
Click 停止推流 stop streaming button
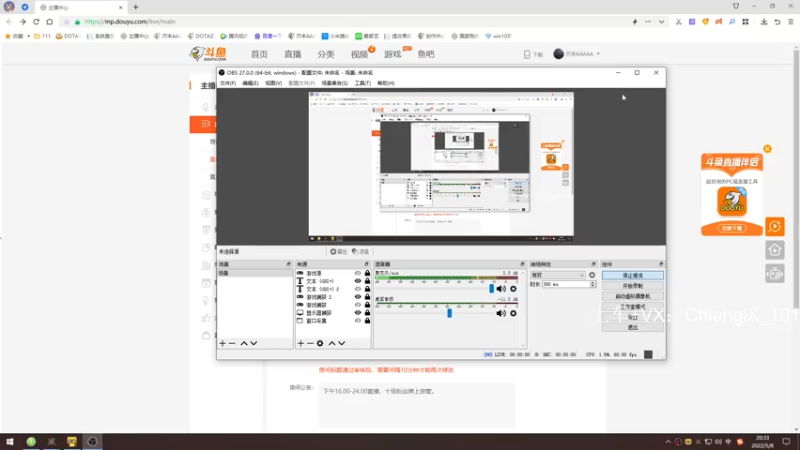pyautogui.click(x=633, y=275)
